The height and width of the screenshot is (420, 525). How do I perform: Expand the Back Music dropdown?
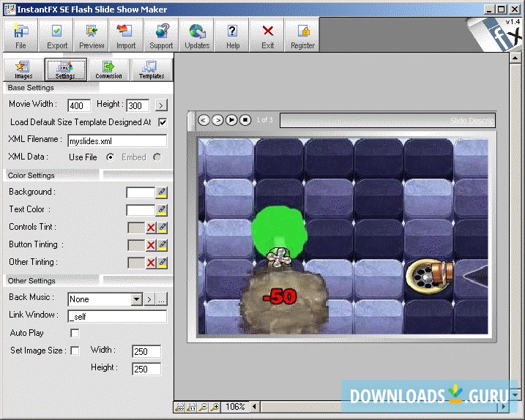coord(137,299)
